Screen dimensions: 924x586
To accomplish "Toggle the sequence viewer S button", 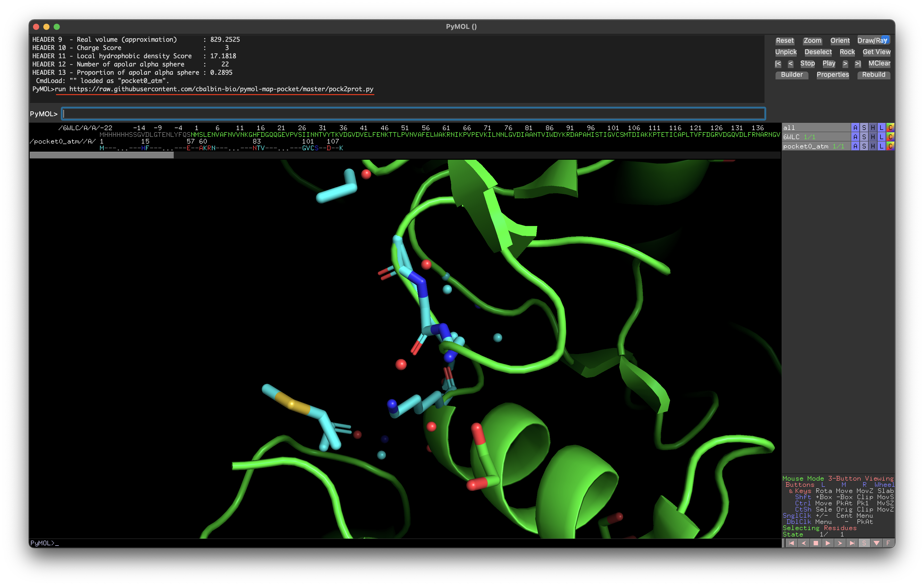I will point(864,543).
